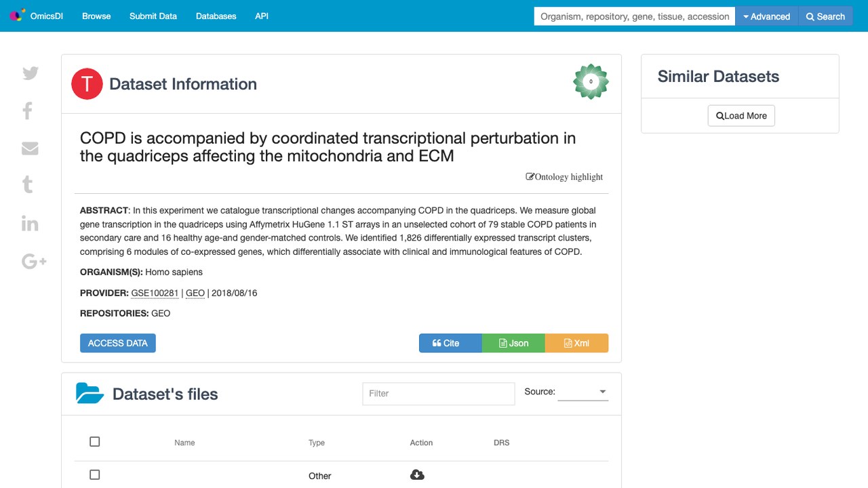Open the Browse menu item
The width and height of the screenshot is (868, 488).
click(96, 16)
